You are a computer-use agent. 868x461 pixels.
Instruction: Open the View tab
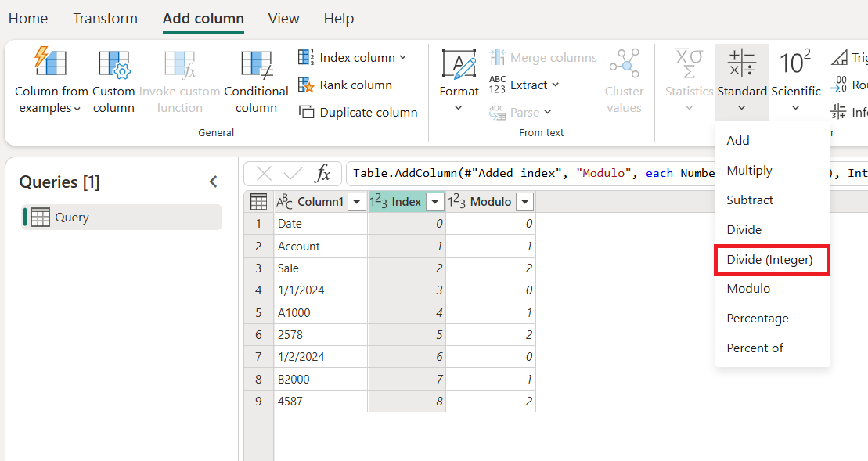point(283,19)
